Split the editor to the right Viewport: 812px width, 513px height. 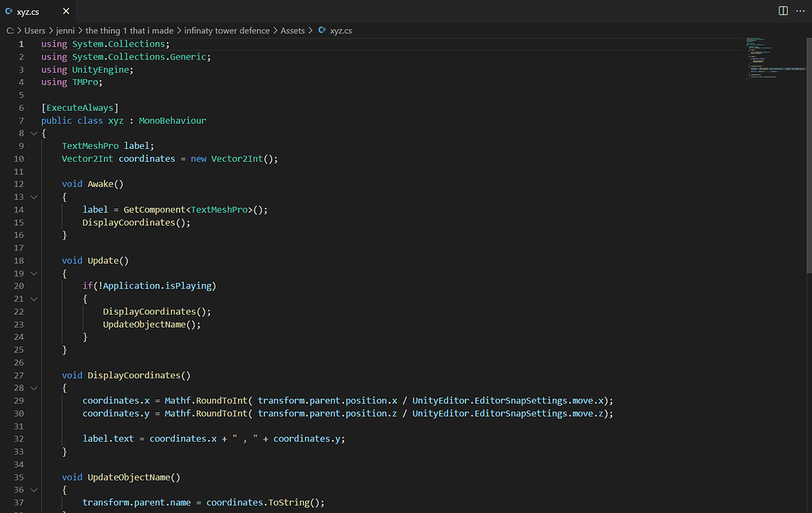783,11
